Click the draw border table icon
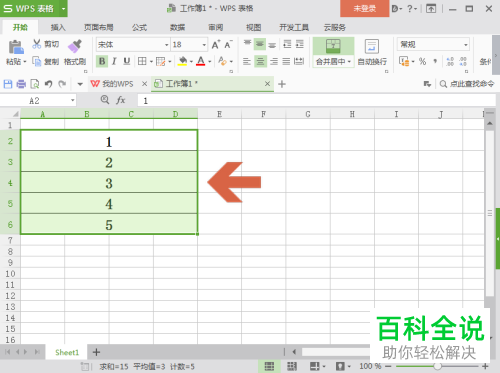 (x=161, y=61)
